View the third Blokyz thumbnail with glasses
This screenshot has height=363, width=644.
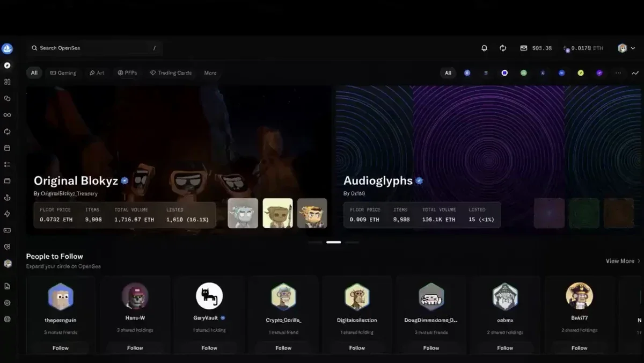[x=312, y=213]
